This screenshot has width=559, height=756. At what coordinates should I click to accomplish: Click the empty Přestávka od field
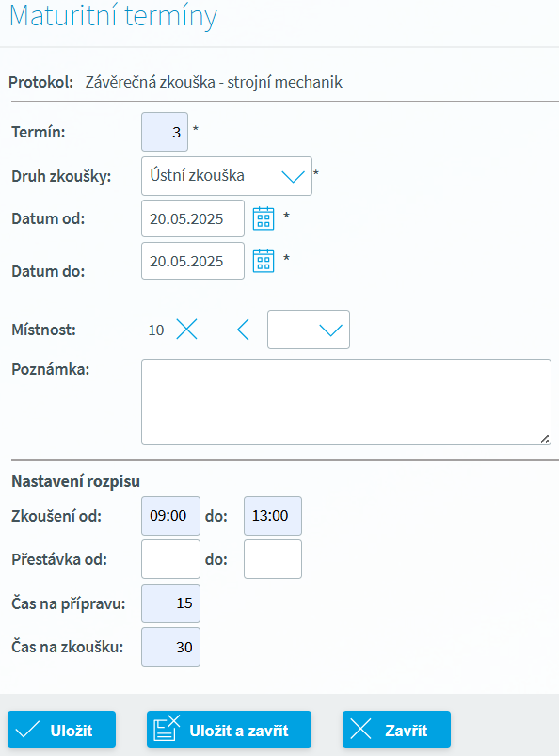(170, 559)
